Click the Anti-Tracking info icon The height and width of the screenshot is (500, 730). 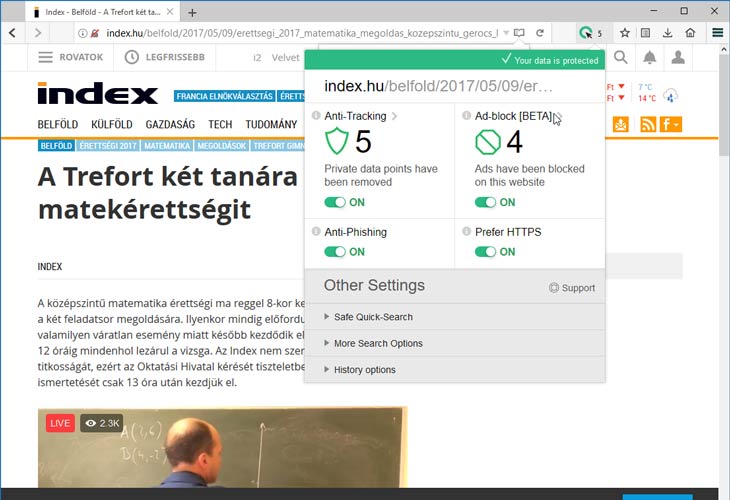click(x=316, y=115)
